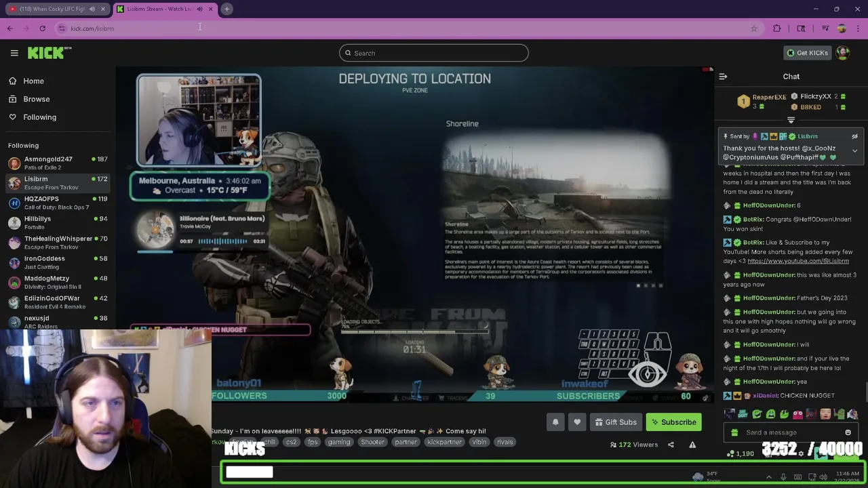This screenshot has height=488, width=868.
Task: Select the cs2 tag
Action: pos(291,442)
